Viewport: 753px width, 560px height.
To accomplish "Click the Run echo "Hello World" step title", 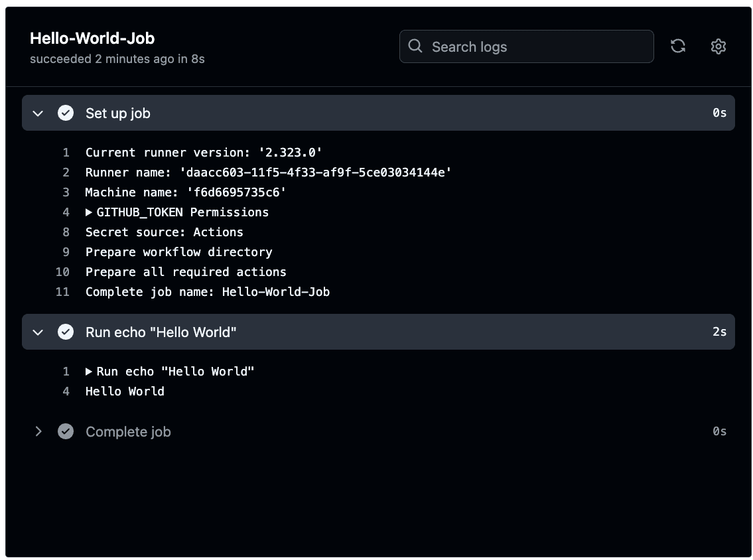I will click(161, 332).
